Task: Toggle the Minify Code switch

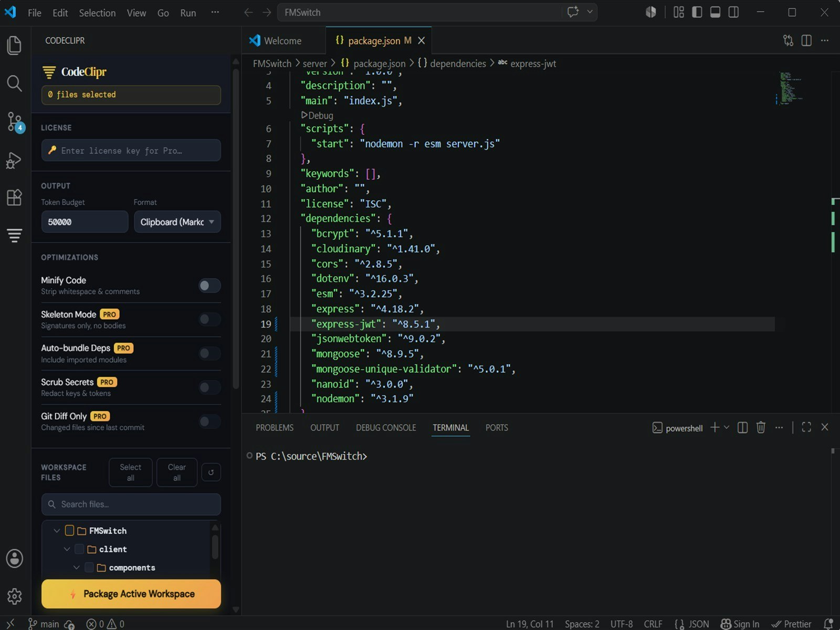Action: [209, 286]
